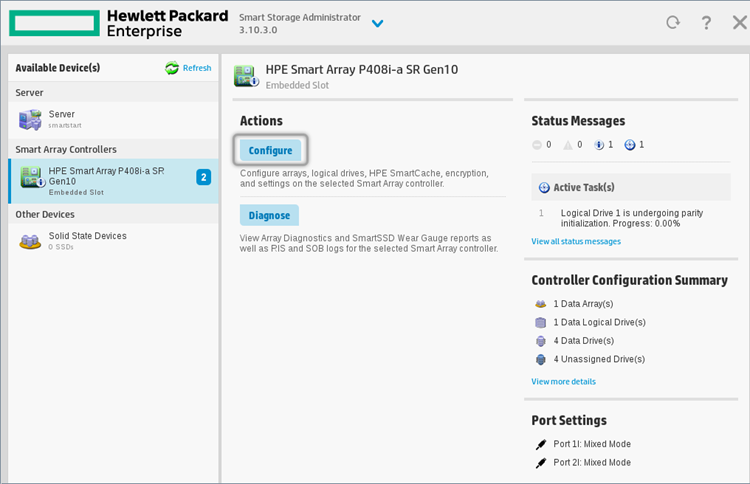
Task: Click the Data Array(s) icon
Action: coord(540,304)
